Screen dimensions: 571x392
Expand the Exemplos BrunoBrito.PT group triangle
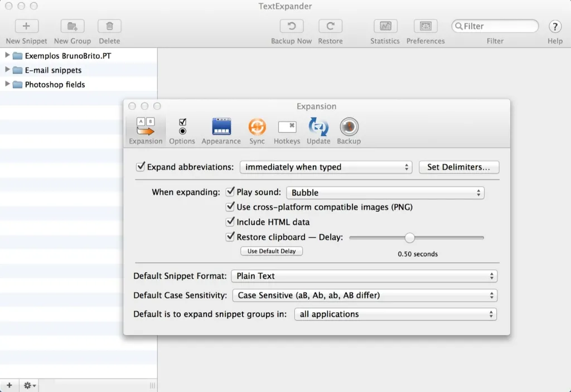pyautogui.click(x=7, y=55)
